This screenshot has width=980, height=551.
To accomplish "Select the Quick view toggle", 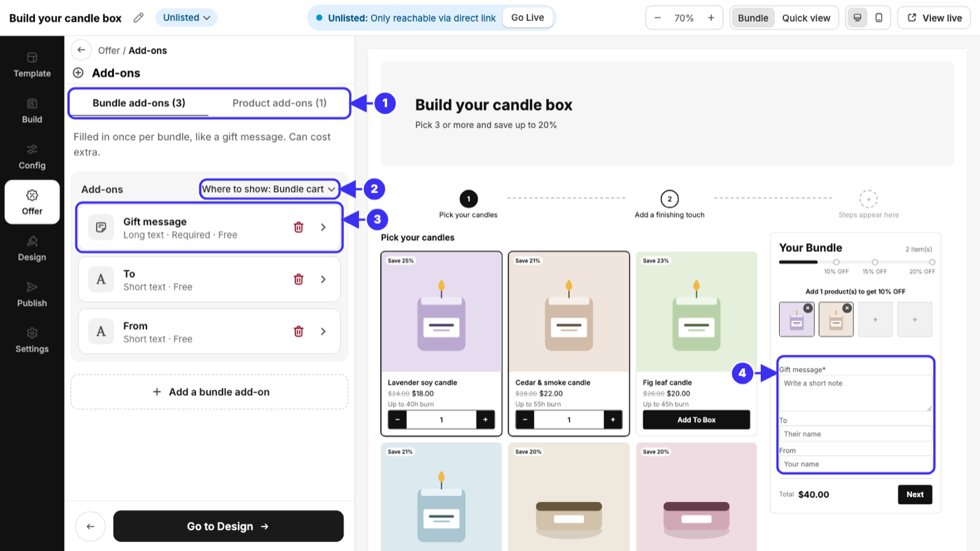I will 806,18.
